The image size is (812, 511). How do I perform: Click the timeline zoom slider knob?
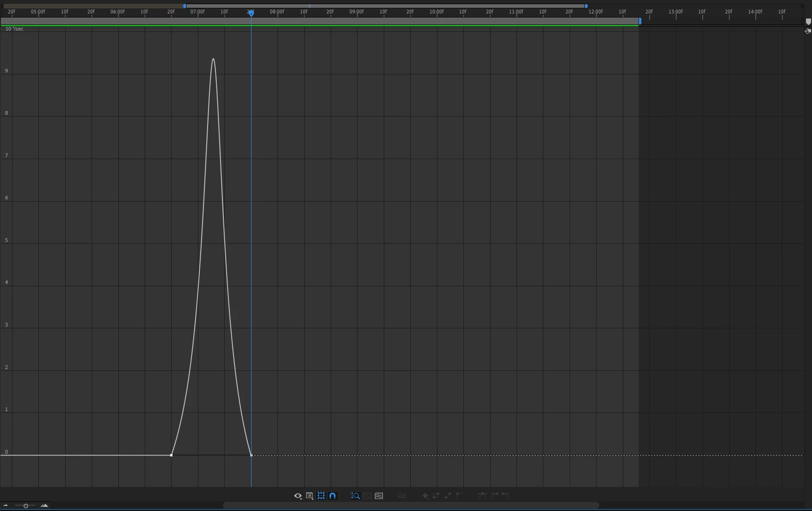coord(26,506)
